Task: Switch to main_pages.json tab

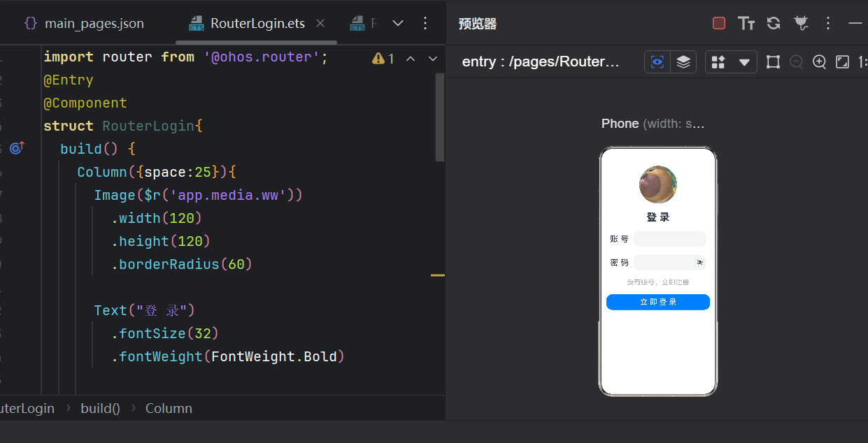Action: 84,23
